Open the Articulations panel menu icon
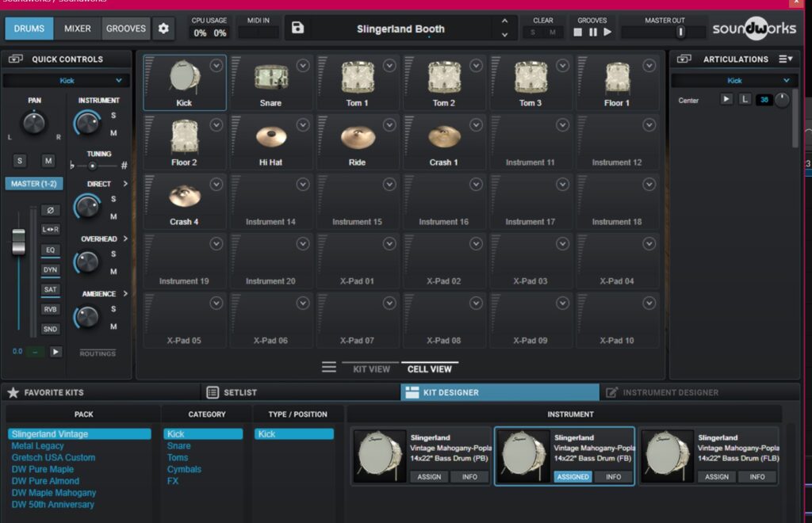 [x=785, y=59]
